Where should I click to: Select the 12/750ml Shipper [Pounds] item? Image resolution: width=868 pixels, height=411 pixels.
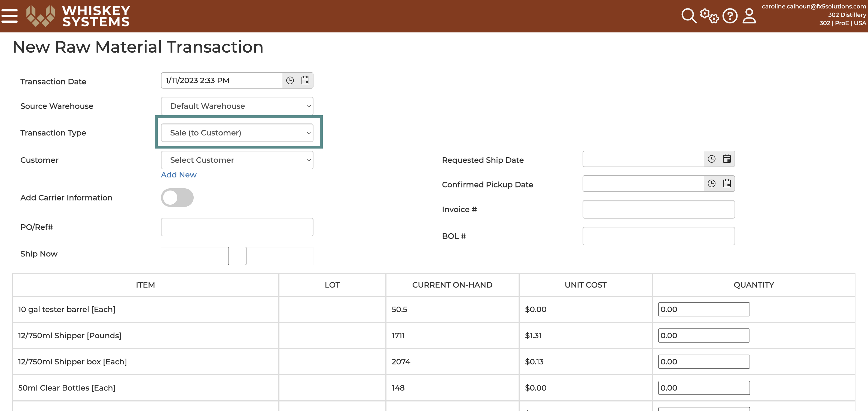[x=70, y=336]
